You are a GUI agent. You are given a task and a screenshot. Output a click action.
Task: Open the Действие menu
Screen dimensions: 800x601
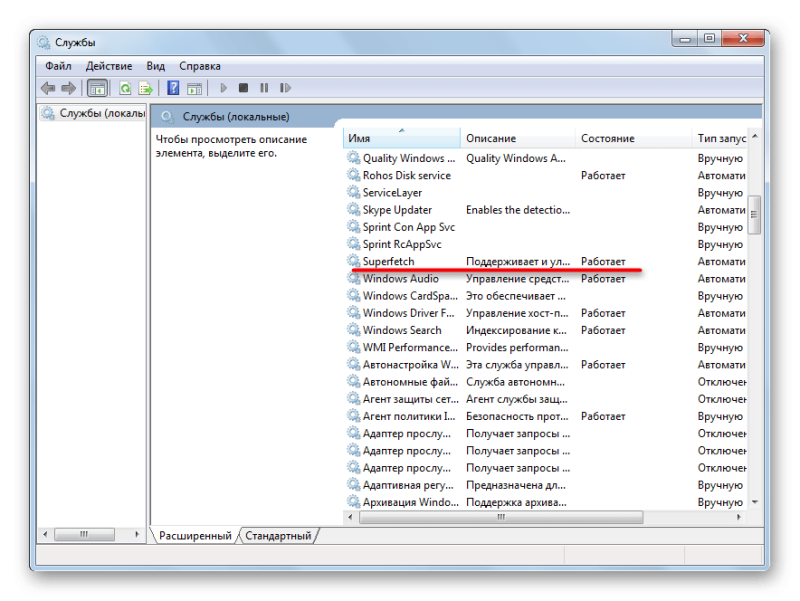[x=109, y=66]
